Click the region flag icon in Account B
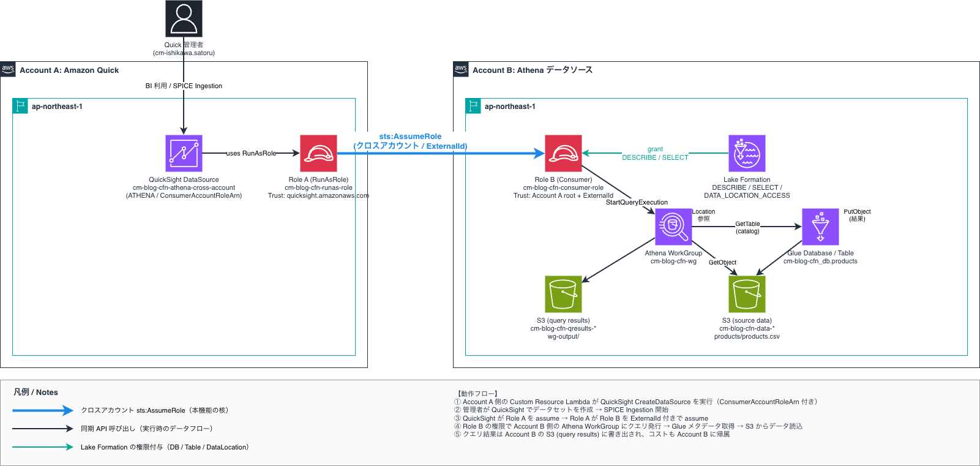 click(473, 106)
